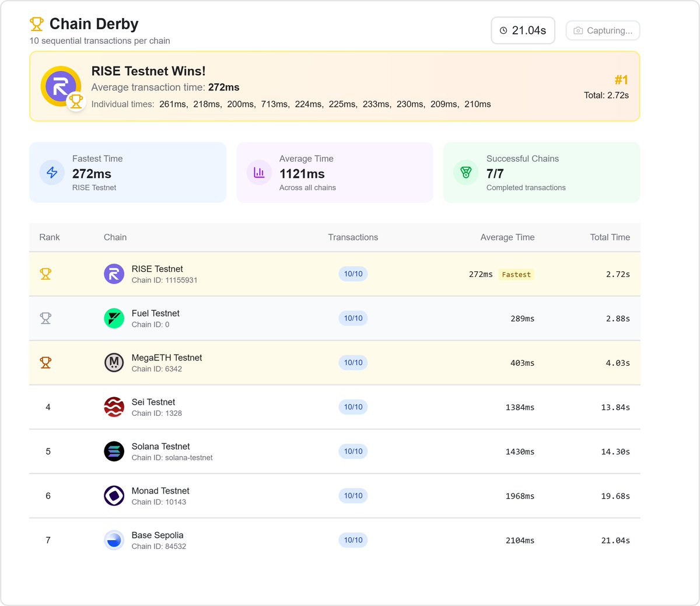Click the Chain column header
Image resolution: width=700 pixels, height=606 pixels.
pos(115,237)
